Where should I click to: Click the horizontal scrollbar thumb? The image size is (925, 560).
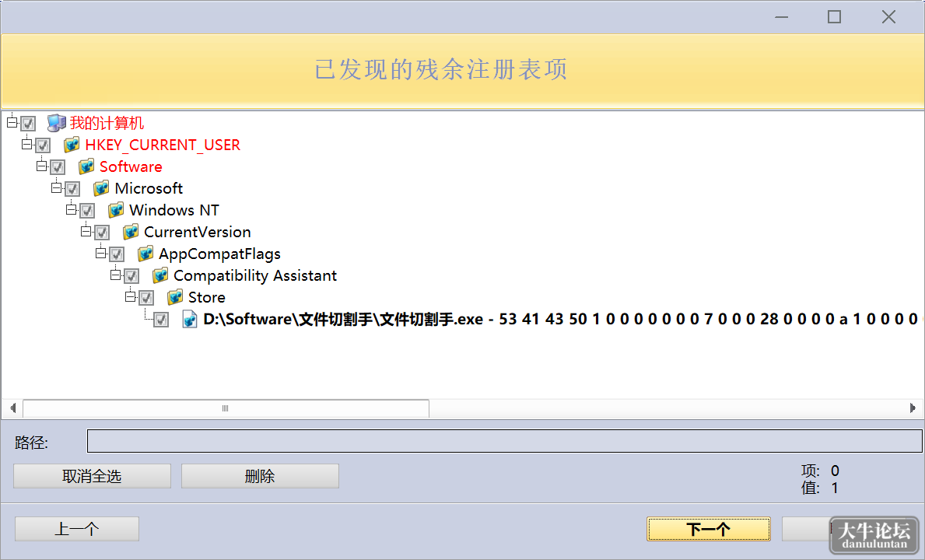click(226, 408)
